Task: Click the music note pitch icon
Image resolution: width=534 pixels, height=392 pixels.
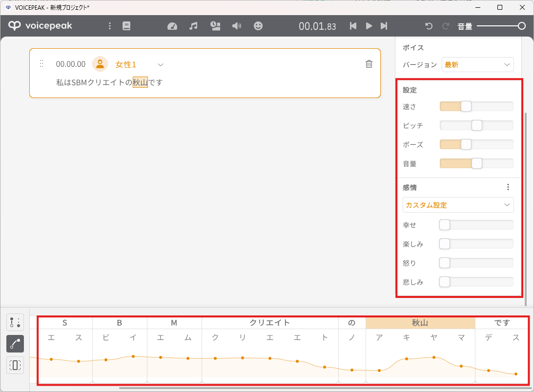Action: 193,26
